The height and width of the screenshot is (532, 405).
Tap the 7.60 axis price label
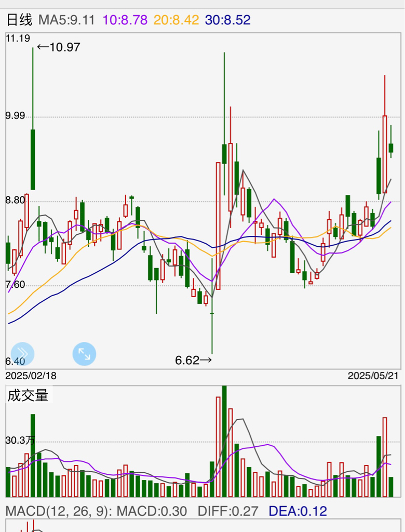(15, 284)
